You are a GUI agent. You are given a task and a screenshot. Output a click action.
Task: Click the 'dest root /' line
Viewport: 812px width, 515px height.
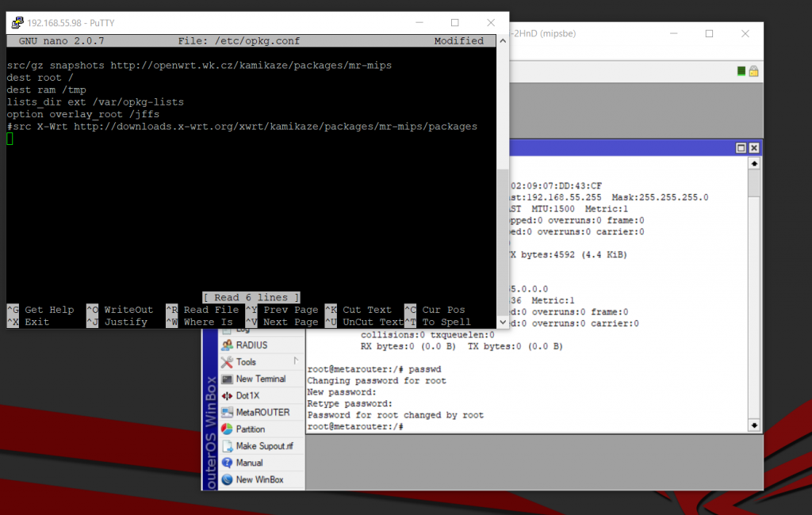coord(40,78)
